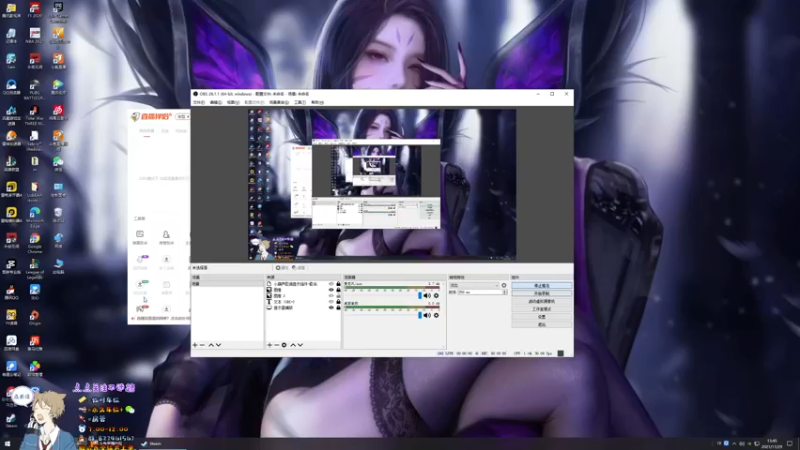
Task: Toggle visibility of the 图像 source
Action: (331, 290)
